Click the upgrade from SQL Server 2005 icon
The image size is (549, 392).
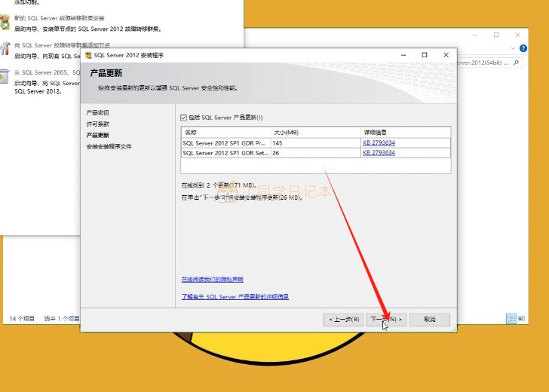point(5,76)
